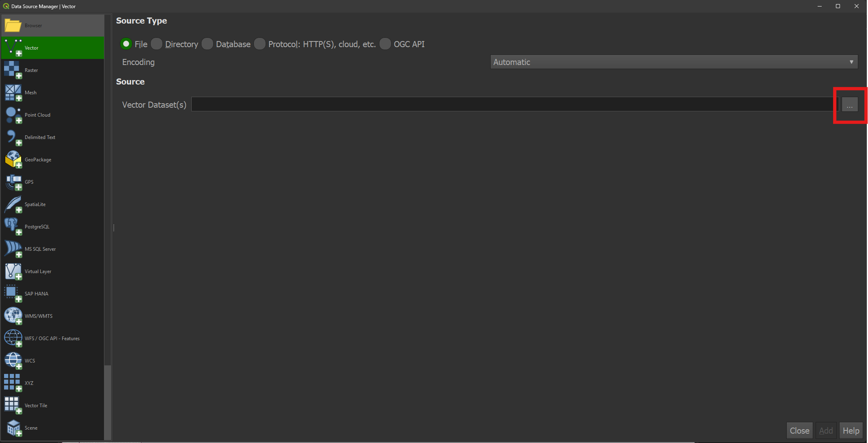
Task: Click the Close button
Action: [799, 431]
